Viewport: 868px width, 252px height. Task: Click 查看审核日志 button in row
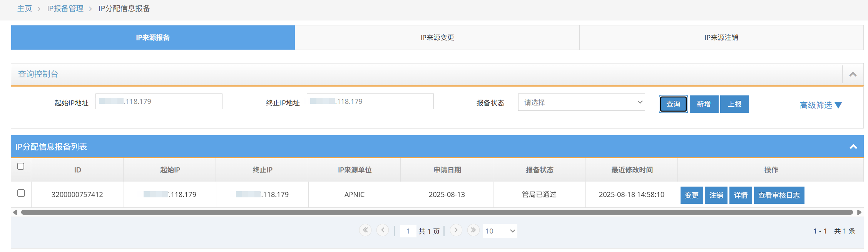pos(779,195)
